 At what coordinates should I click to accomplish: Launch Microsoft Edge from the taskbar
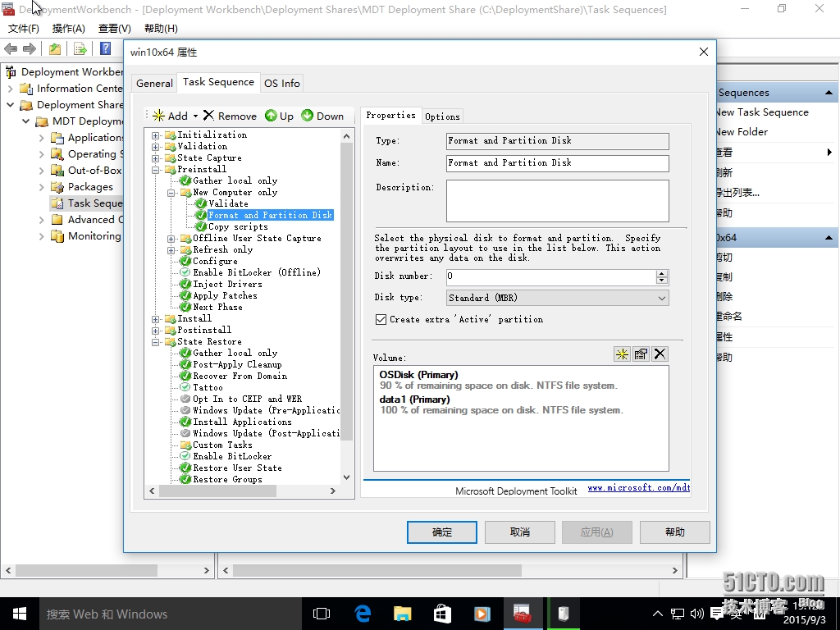click(x=363, y=614)
